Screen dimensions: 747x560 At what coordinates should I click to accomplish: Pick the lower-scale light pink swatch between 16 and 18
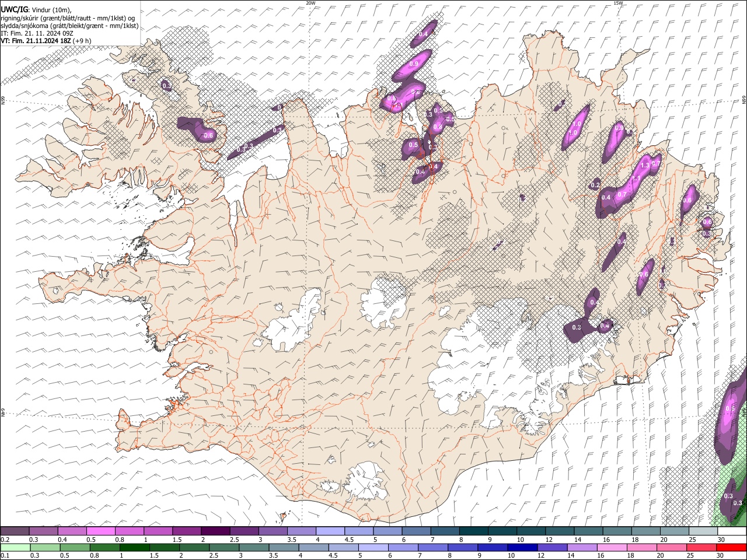[611, 548]
